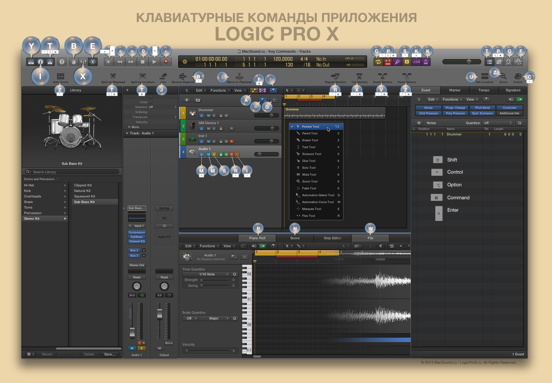Click the Cut Section toolbar icon
This screenshot has width=552, height=383.
tap(359, 76)
